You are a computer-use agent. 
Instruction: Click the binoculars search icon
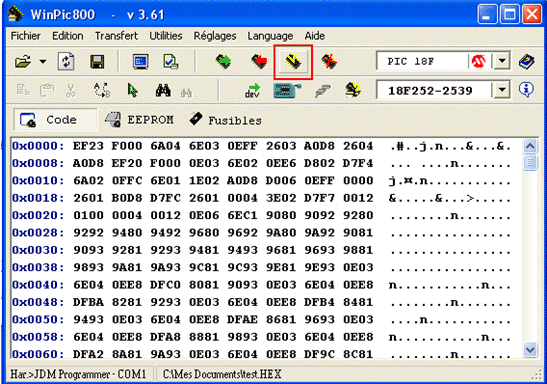(163, 90)
